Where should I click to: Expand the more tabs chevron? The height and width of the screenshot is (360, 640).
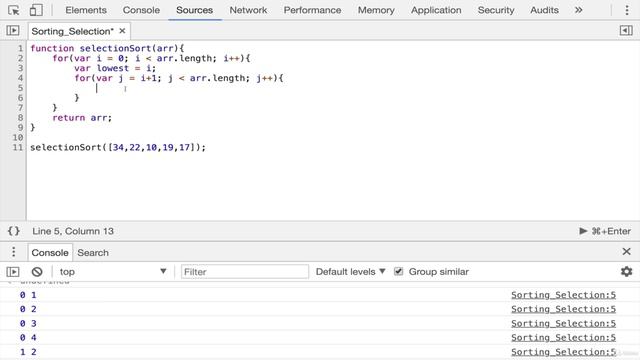578,10
